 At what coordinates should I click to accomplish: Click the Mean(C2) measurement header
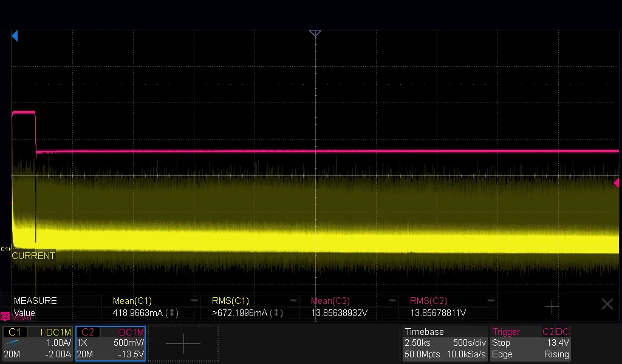330,301
